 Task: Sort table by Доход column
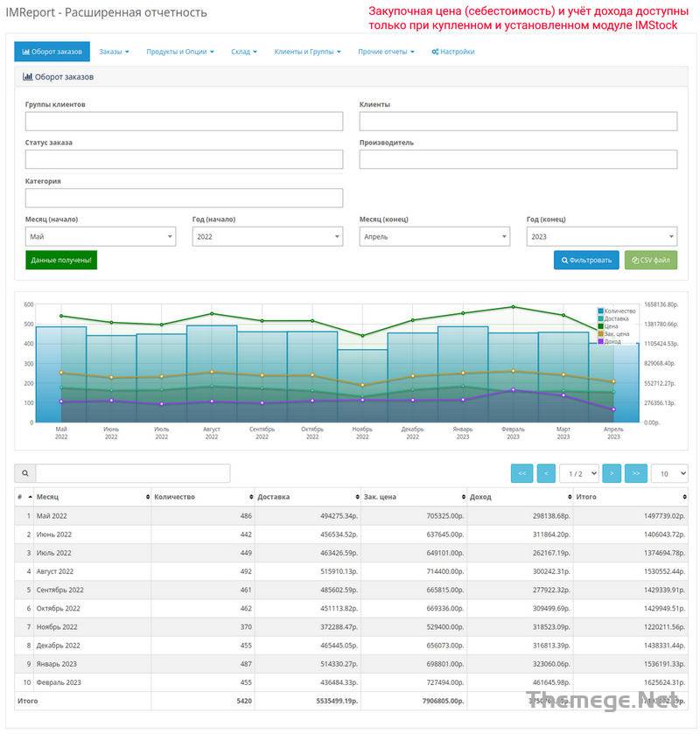(x=520, y=497)
